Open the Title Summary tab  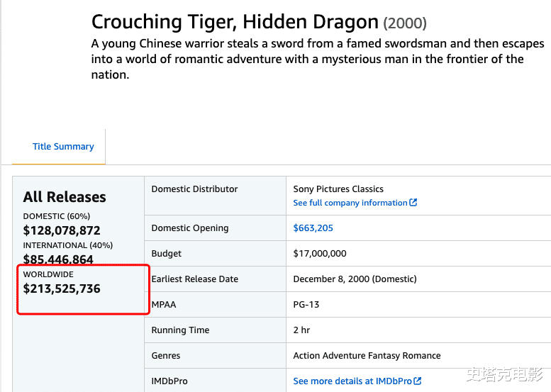[63, 147]
